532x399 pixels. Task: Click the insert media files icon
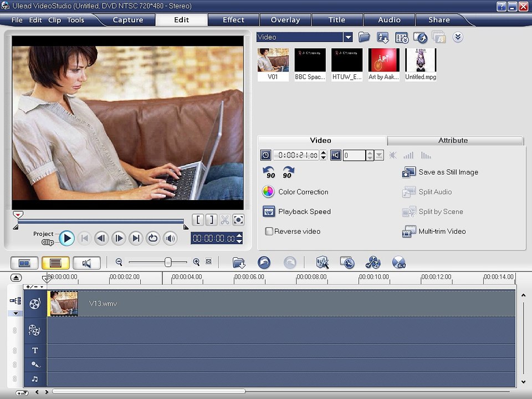pyautogui.click(x=239, y=263)
